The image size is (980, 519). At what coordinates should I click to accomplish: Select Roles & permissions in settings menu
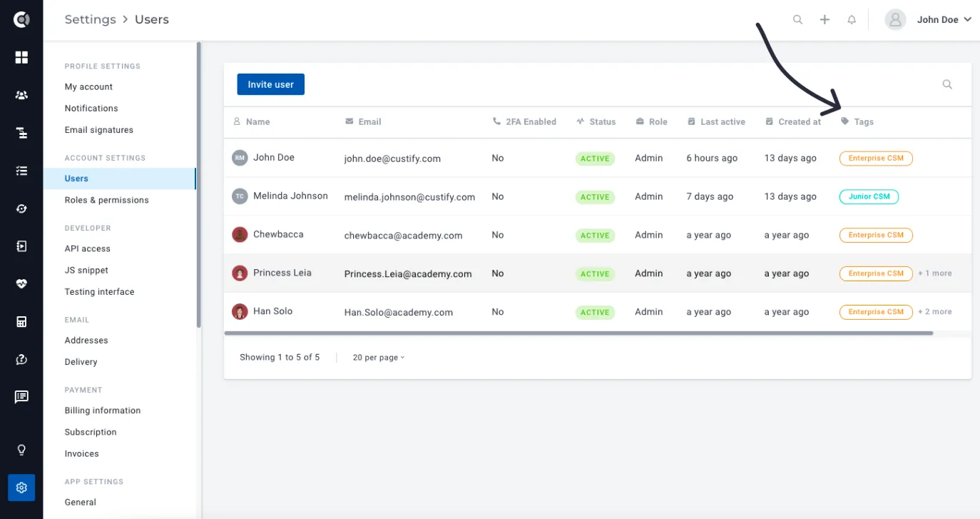[107, 200]
